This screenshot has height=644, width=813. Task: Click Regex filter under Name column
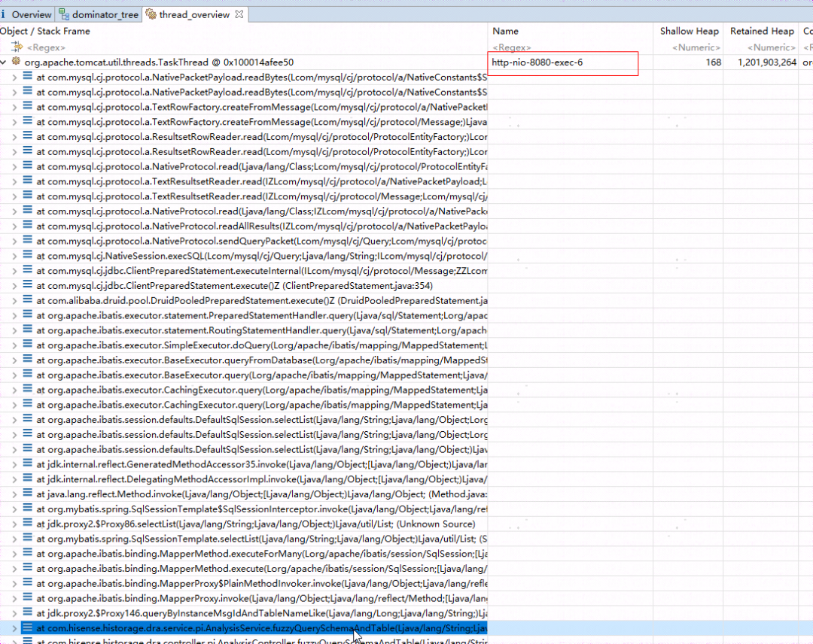(x=512, y=47)
